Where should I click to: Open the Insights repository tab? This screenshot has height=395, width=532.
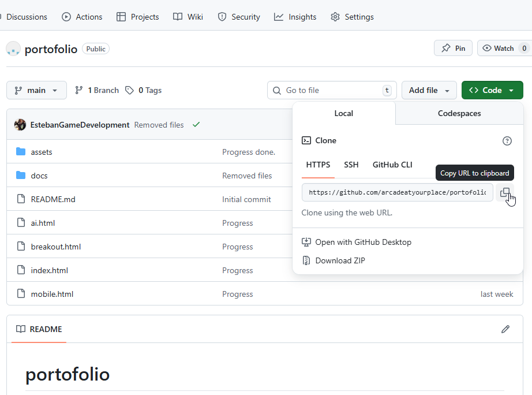(295, 17)
